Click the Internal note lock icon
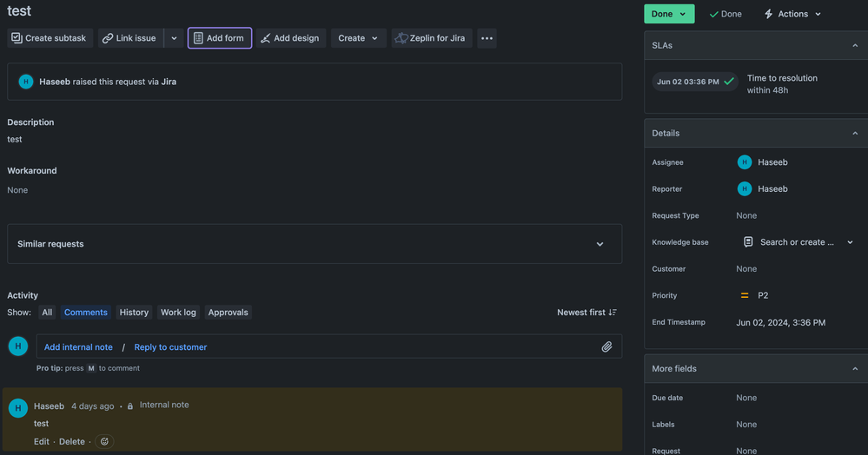The width and height of the screenshot is (868, 455). click(130, 406)
